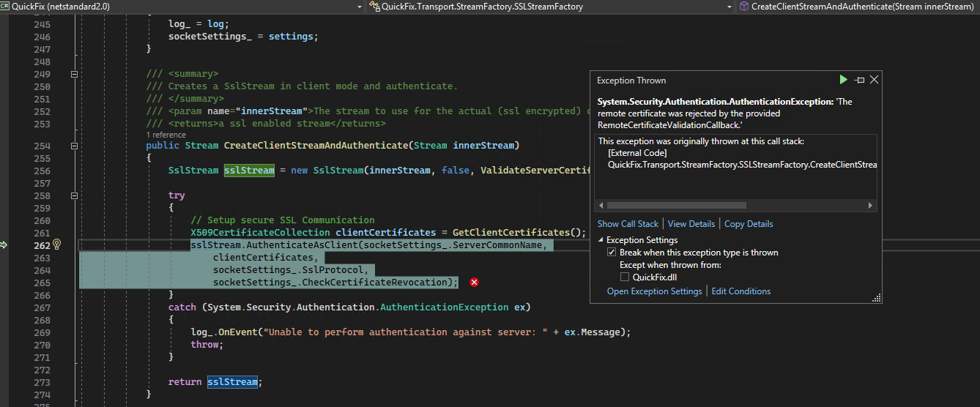This screenshot has width=980, height=407.
Task: Click the [External Code] call stack entry
Action: click(637, 153)
